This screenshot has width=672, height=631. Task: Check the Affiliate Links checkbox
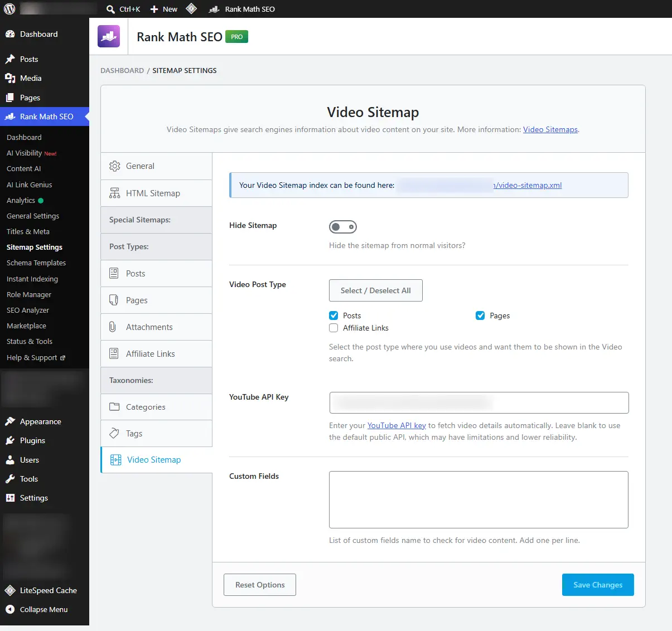click(x=333, y=328)
